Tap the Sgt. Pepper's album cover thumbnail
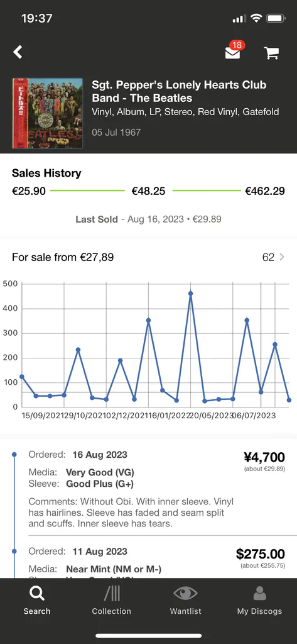The image size is (297, 644). click(x=48, y=113)
